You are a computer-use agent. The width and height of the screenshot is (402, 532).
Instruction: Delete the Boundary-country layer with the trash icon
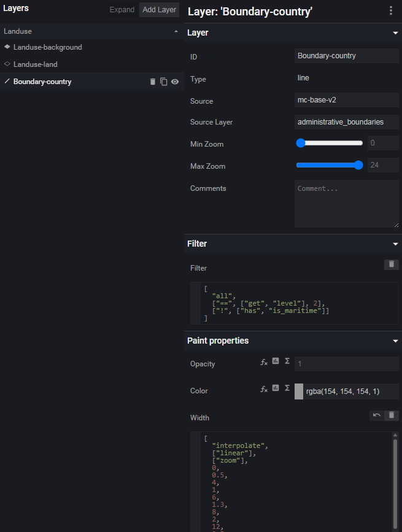(153, 82)
